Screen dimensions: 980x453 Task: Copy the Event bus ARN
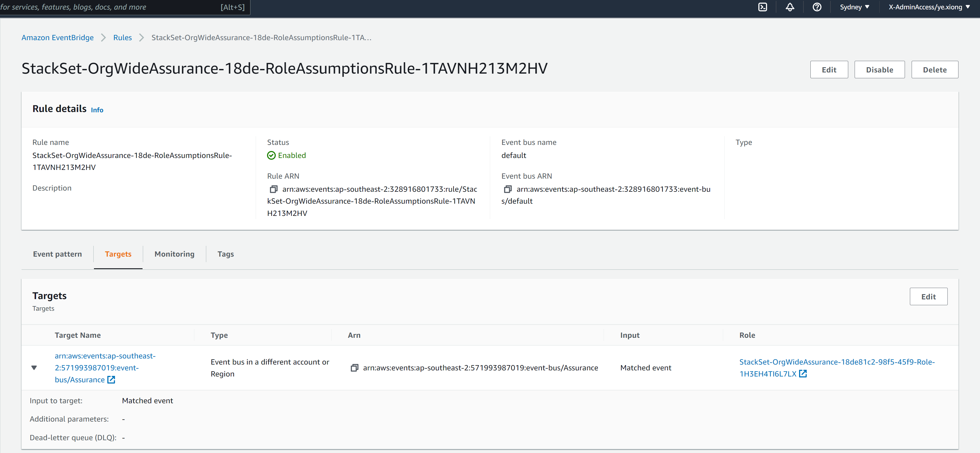point(508,189)
